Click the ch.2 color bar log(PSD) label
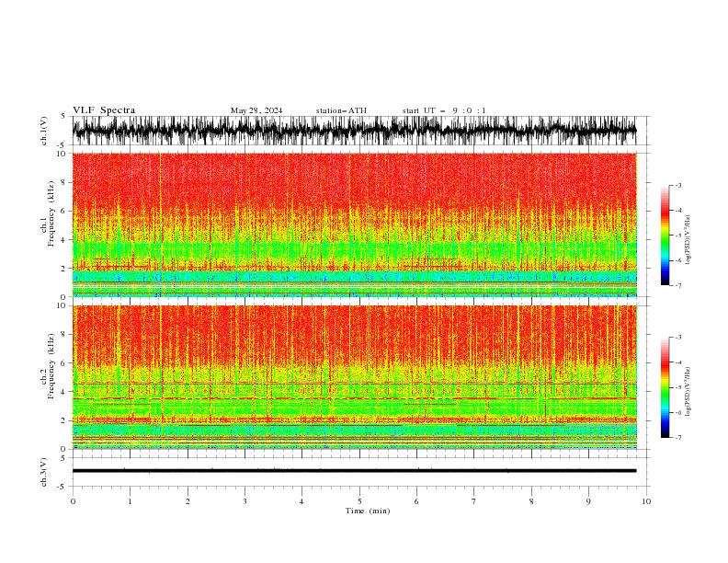The image size is (728, 563). 688,392
